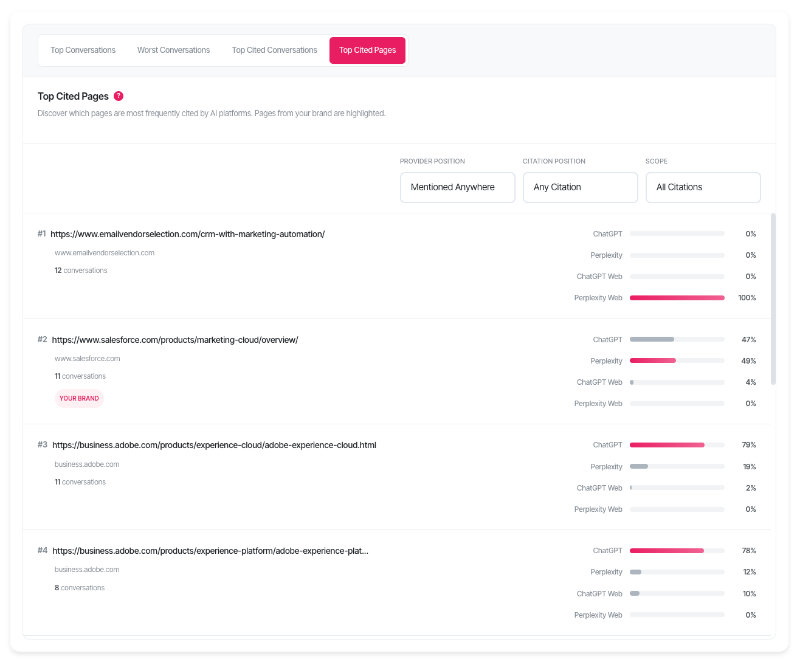Click the ChatGPT Web label in result #3
The height and width of the screenshot is (662, 800).
pyautogui.click(x=599, y=488)
